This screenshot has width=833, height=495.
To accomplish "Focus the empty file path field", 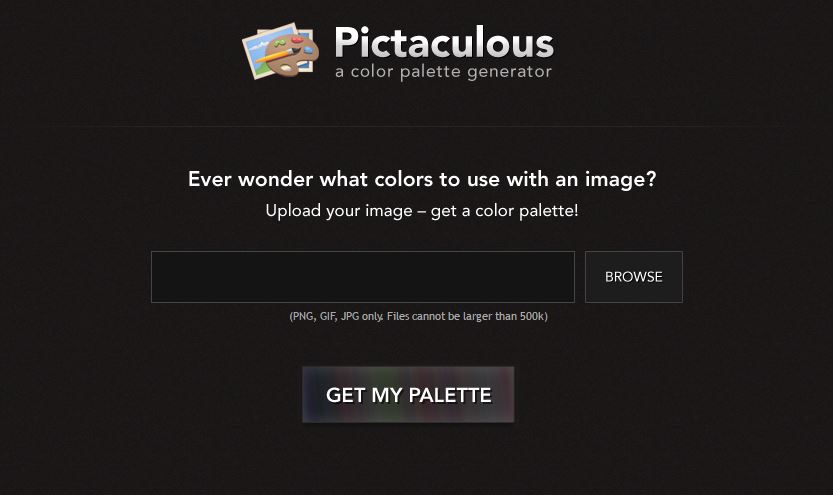I will 363,277.
